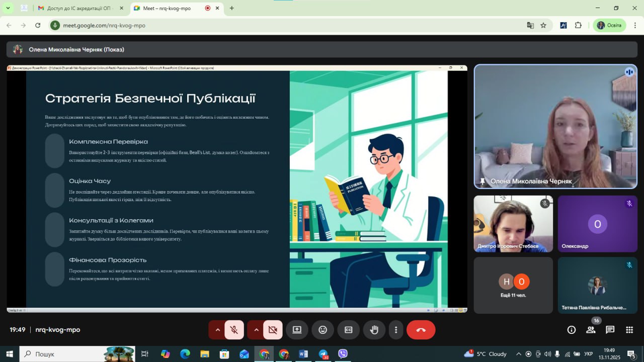
Task: Leave the call with red hang-up button
Action: [x=421, y=330]
